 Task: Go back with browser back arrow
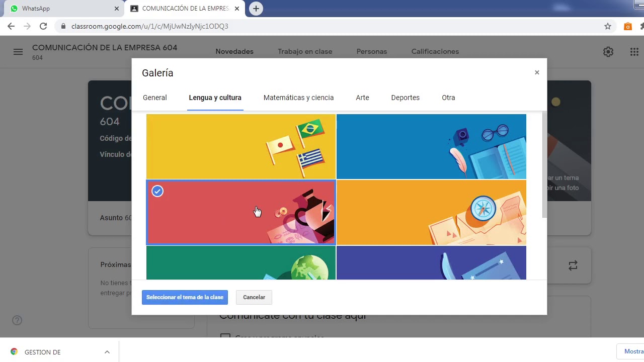pos(11,26)
